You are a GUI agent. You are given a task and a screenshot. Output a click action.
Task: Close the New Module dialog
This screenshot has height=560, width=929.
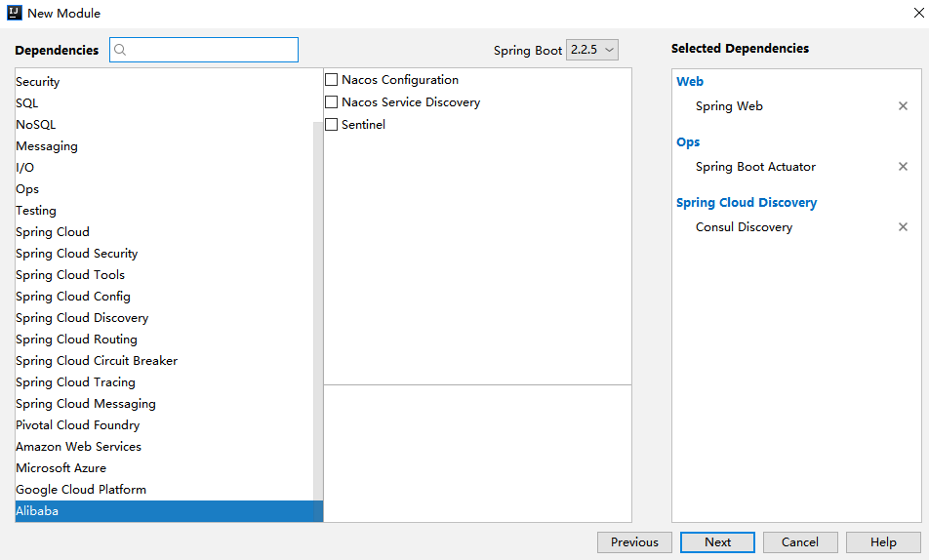[918, 13]
